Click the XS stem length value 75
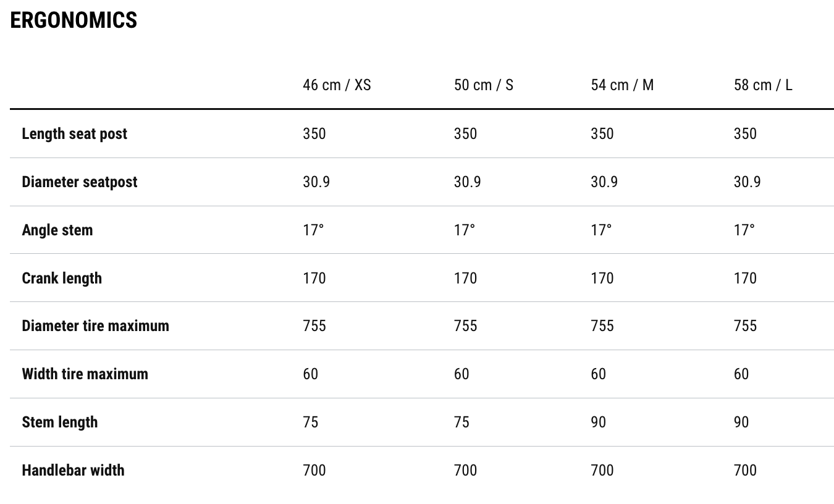The image size is (834, 504). point(310,422)
